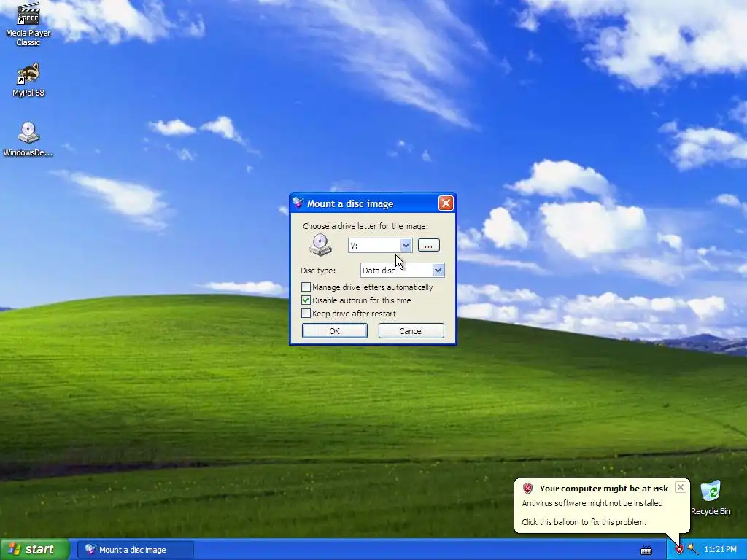Click the 'Your computer might be at risk' heading
The height and width of the screenshot is (560, 747).
(603, 489)
